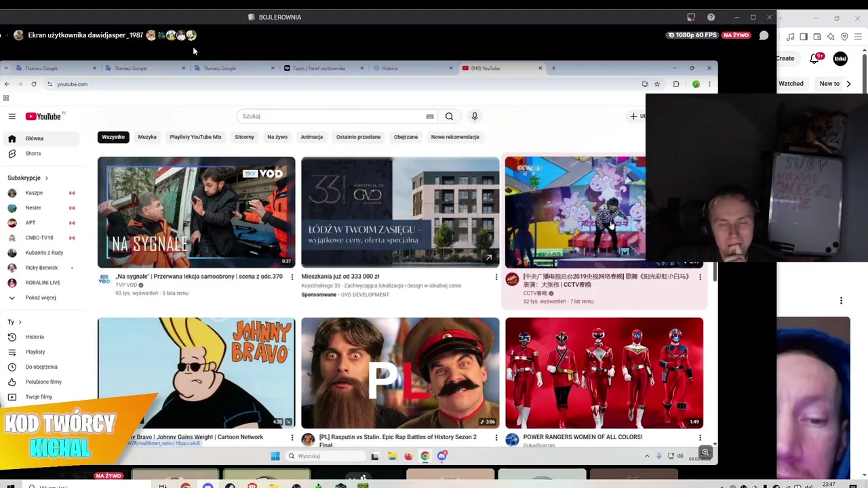The image size is (868, 488).
Task: Open the help question mark in BOJLEROWNIA window
Action: coord(711,17)
